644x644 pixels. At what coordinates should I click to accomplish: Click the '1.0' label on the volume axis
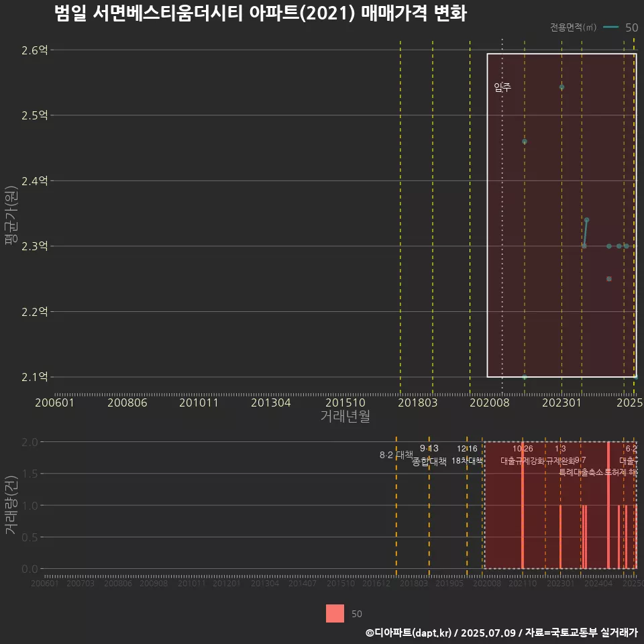(29, 506)
